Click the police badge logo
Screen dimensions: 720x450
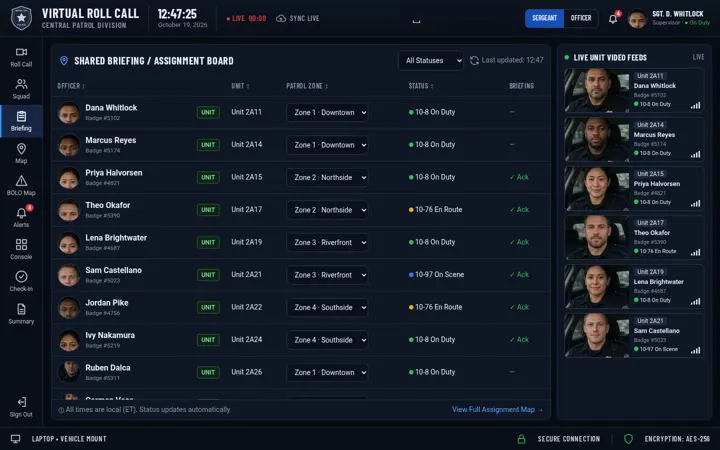(x=21, y=18)
